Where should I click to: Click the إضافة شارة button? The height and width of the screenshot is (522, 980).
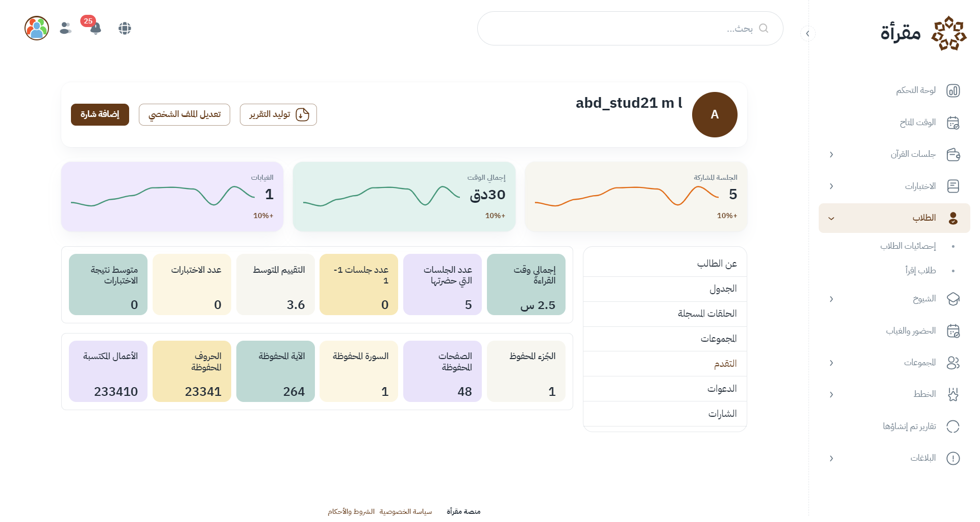tap(100, 114)
